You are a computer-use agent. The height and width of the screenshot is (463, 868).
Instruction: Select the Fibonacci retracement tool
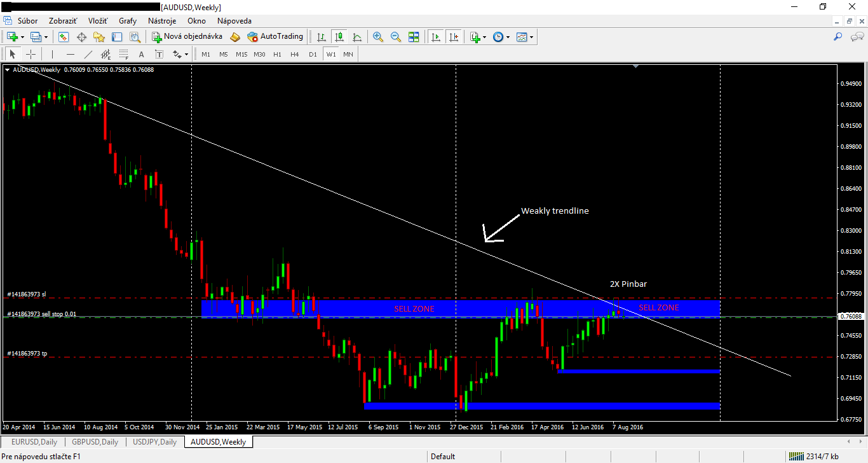click(x=124, y=54)
